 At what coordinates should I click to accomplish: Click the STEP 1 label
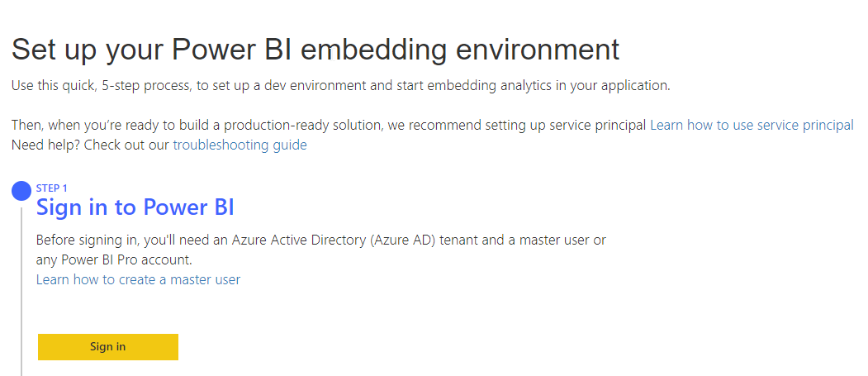point(52,188)
